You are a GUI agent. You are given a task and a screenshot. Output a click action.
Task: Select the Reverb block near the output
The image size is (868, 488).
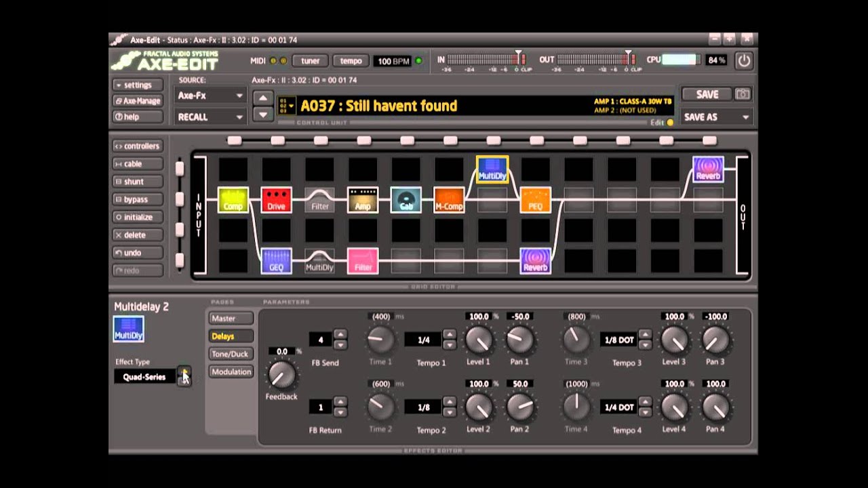click(708, 169)
